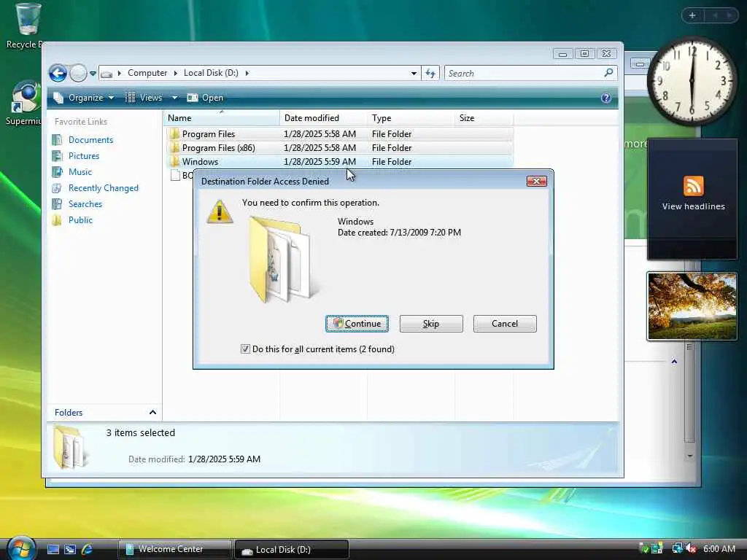Click the Continue button in dialog
This screenshot has width=747, height=560.
(x=357, y=324)
